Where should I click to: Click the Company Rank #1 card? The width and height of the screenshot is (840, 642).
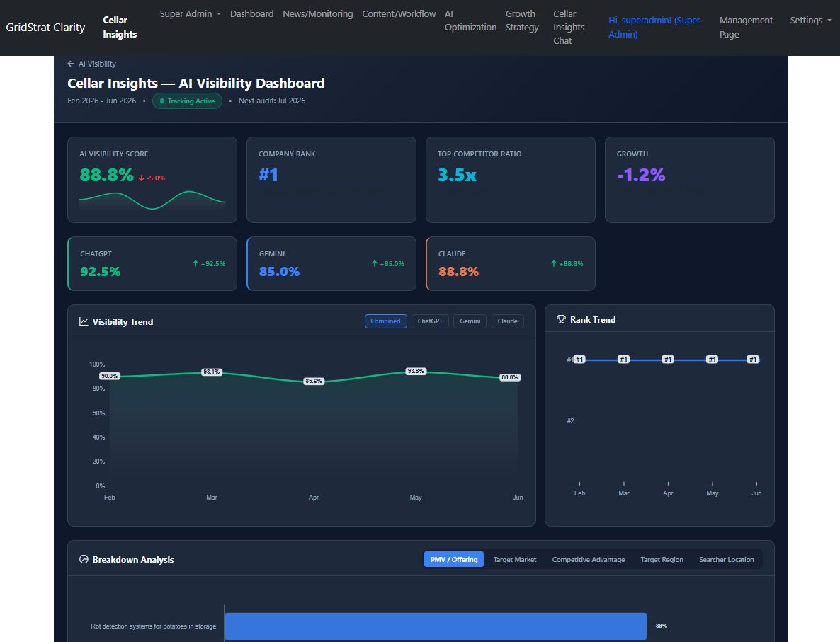[331, 180]
